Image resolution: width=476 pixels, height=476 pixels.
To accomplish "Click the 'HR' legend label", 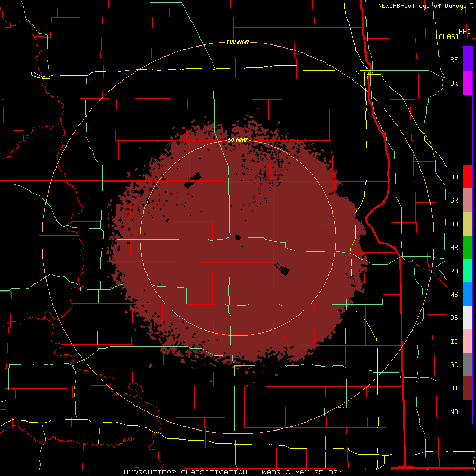I will 454,248.
